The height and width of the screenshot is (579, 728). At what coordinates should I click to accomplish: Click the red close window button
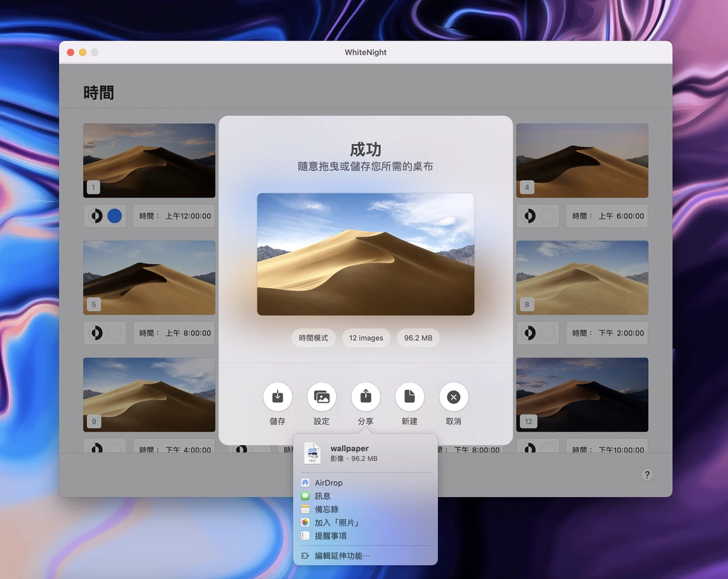(x=71, y=52)
